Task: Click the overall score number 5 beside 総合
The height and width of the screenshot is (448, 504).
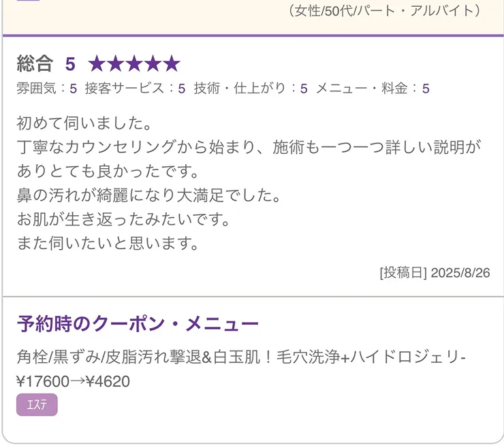Action: point(70,64)
